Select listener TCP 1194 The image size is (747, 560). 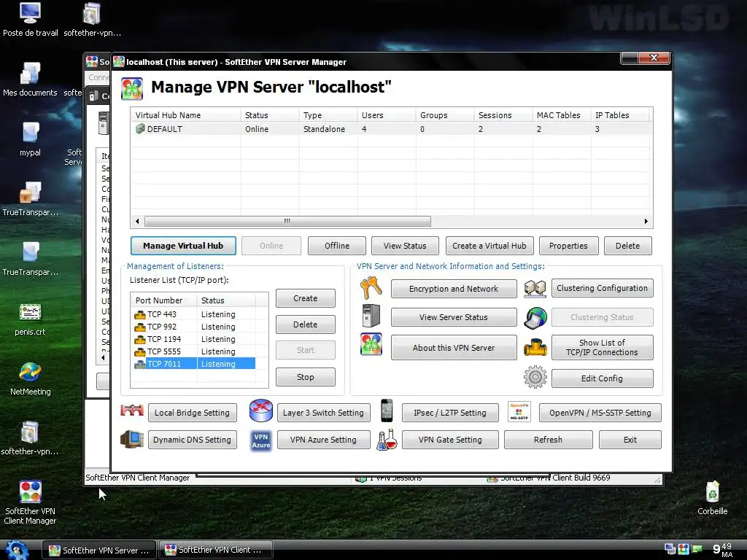click(194, 339)
